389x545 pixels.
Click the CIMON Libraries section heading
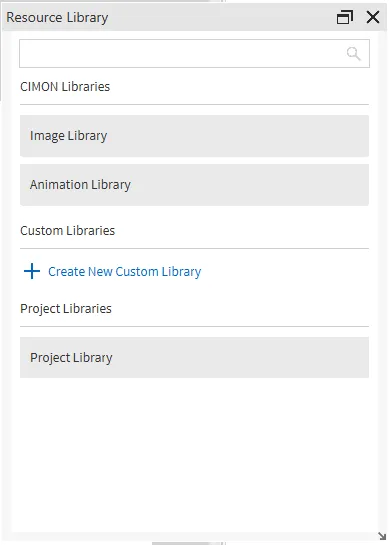pos(65,87)
